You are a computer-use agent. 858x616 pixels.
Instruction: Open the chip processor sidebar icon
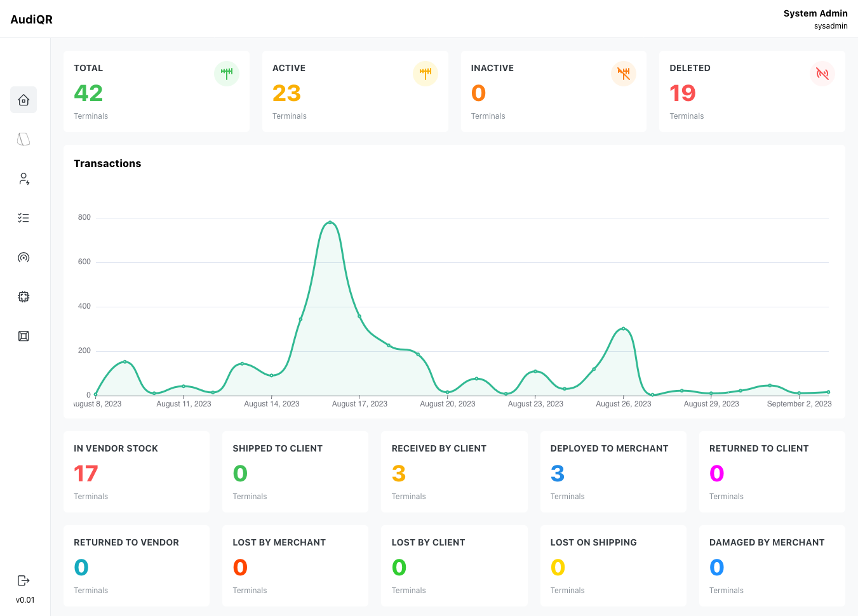[x=23, y=297]
